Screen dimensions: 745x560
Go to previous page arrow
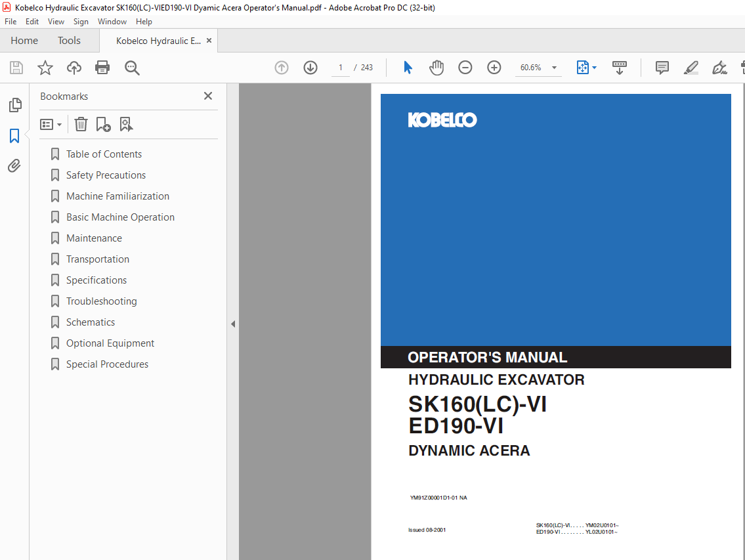282,68
